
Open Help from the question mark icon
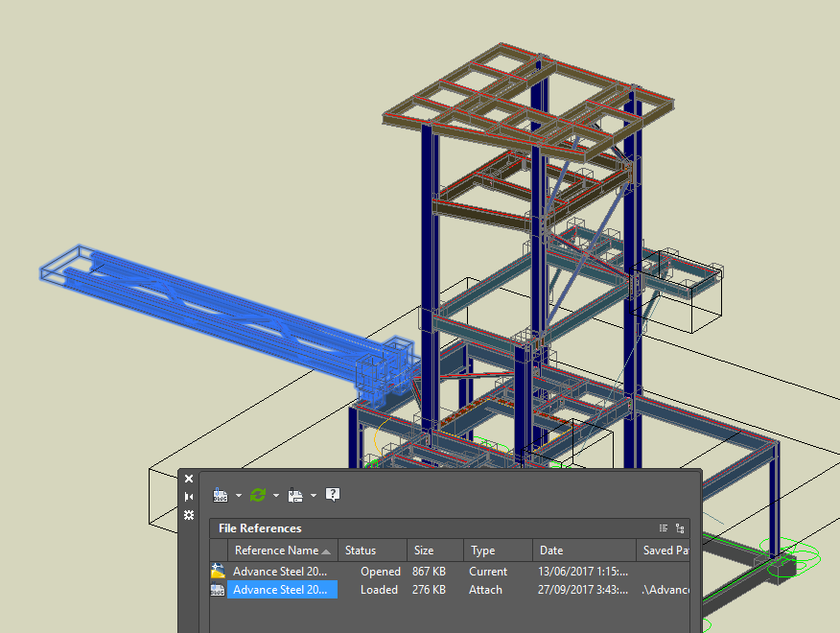(332, 494)
